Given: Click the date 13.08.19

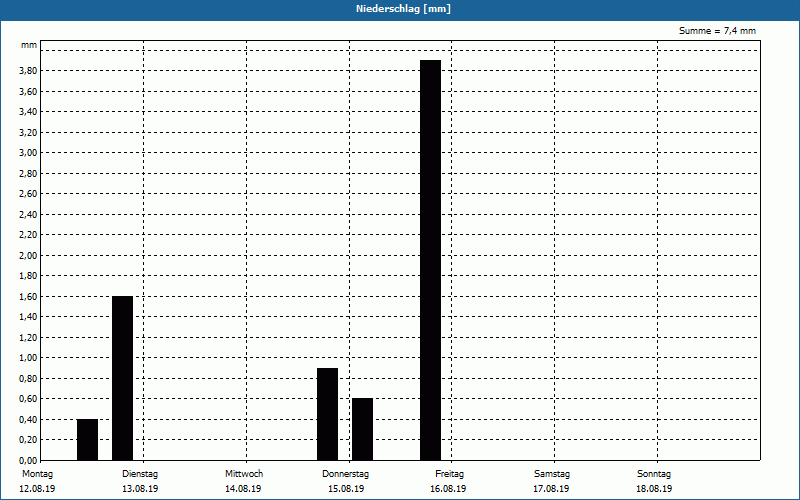Looking at the screenshot, I should coord(140,489).
